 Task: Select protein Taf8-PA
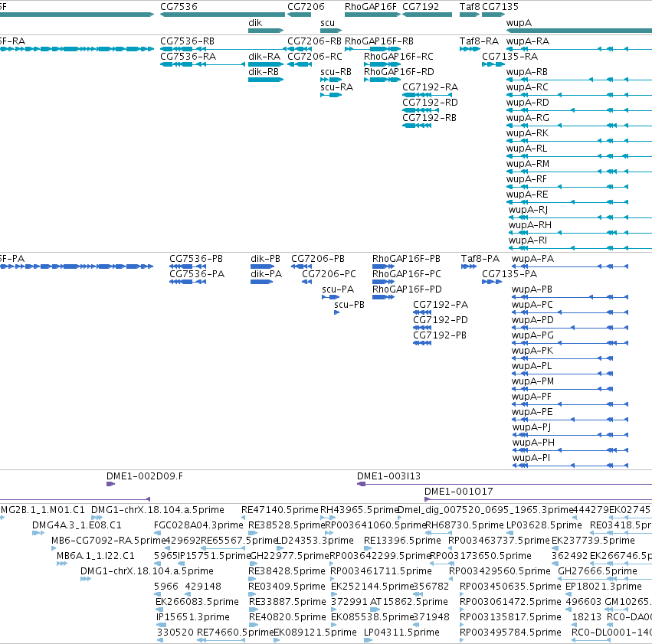[x=469, y=266]
